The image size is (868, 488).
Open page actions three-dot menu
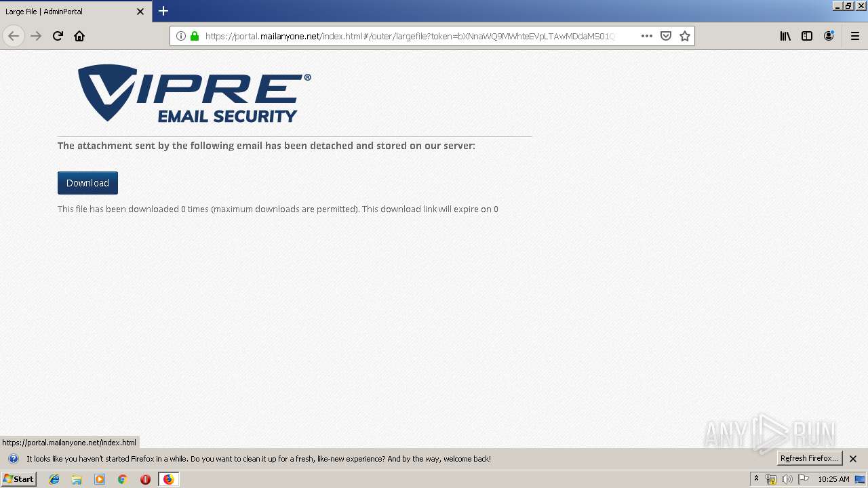pyautogui.click(x=647, y=36)
